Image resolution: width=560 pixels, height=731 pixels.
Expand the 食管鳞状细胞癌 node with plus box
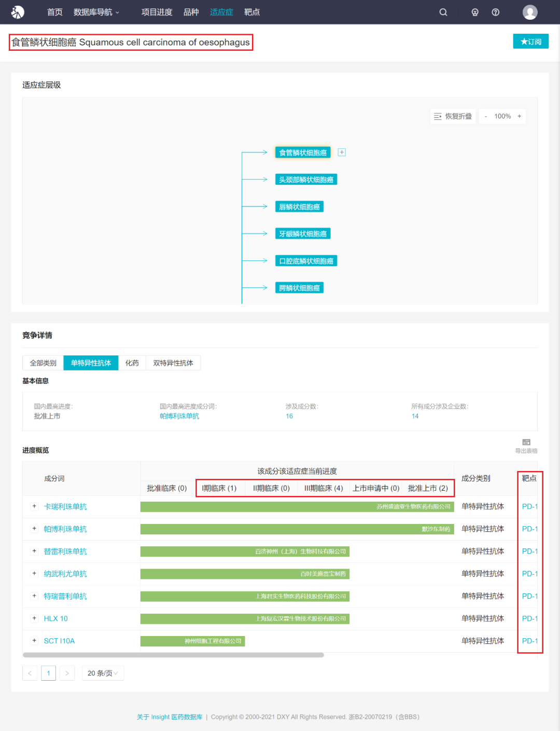coord(342,153)
